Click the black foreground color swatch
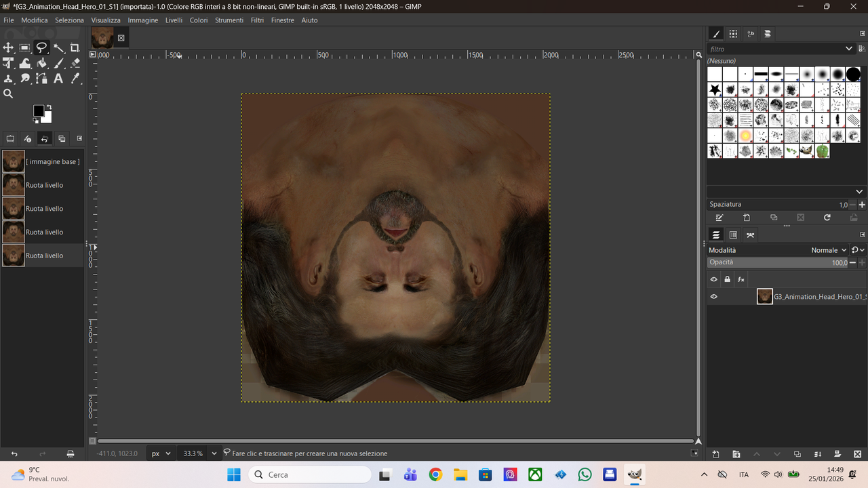868x488 pixels. point(39,110)
